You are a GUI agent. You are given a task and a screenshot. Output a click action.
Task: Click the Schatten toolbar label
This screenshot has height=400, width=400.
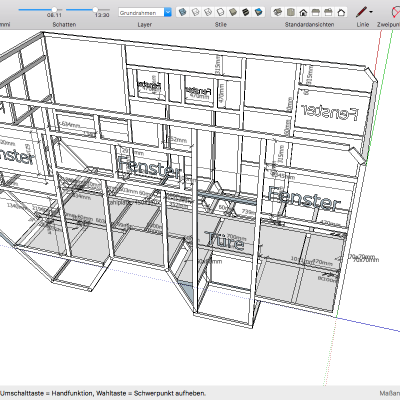pyautogui.click(x=64, y=24)
